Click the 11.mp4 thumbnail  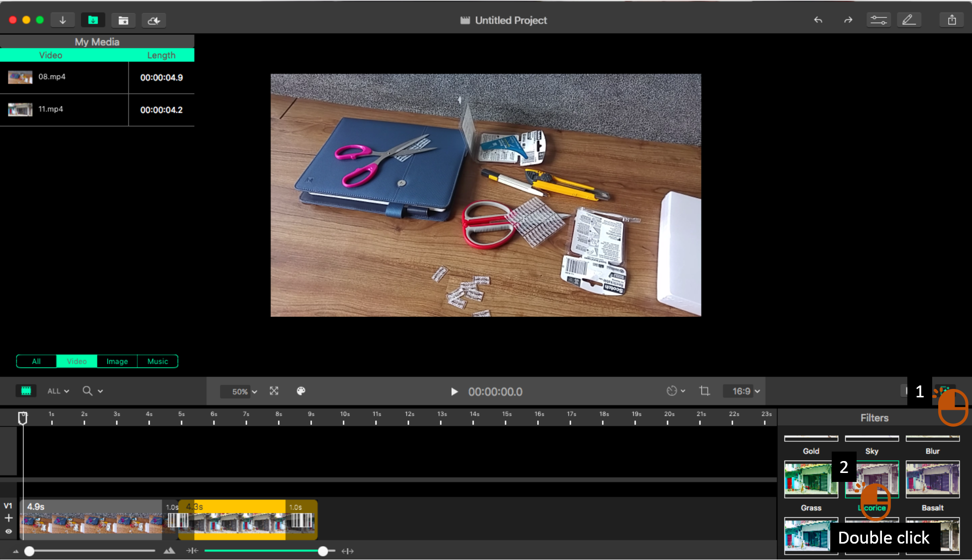click(x=20, y=109)
